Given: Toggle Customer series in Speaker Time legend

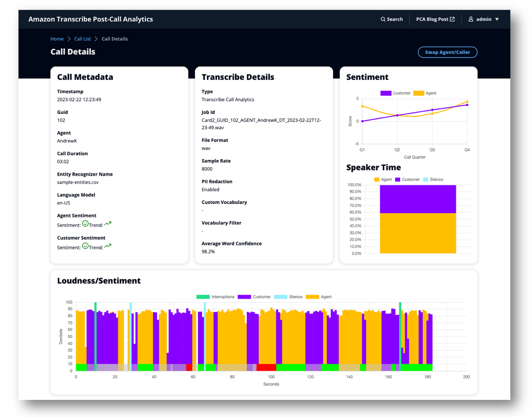Looking at the screenshot, I should [x=407, y=180].
